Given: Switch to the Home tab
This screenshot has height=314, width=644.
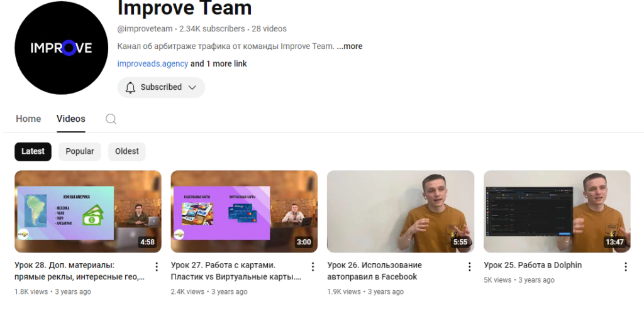Looking at the screenshot, I should (x=28, y=119).
